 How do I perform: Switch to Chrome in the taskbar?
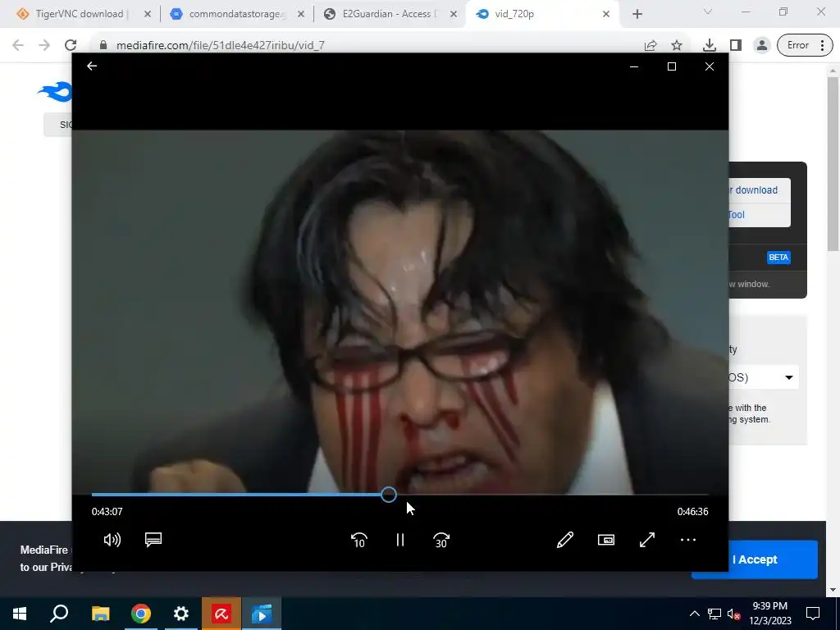141,614
